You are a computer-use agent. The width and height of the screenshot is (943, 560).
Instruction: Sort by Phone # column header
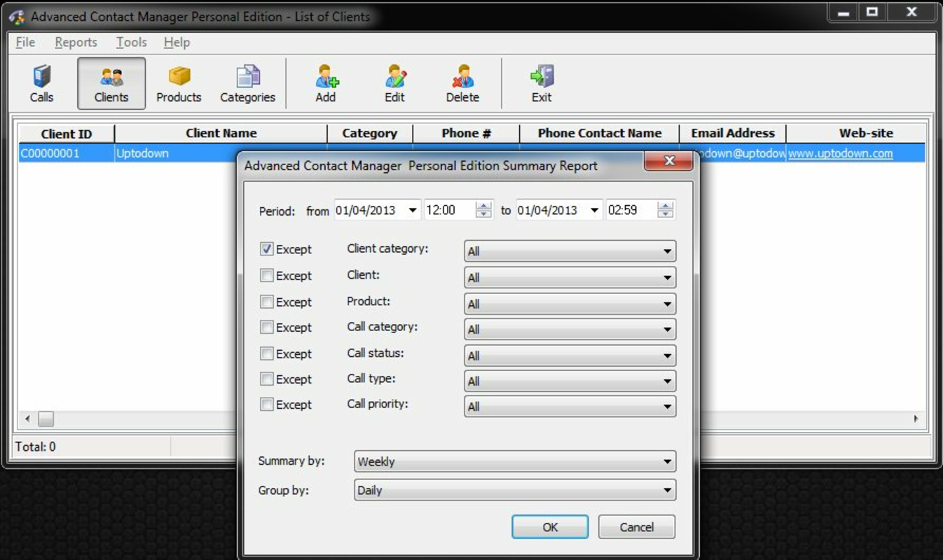point(466,134)
